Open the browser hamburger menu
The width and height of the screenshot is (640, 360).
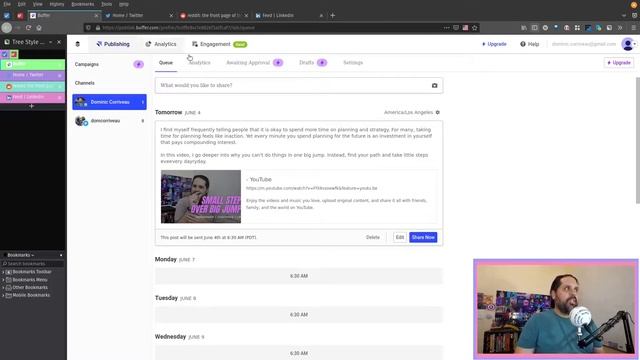point(633,28)
